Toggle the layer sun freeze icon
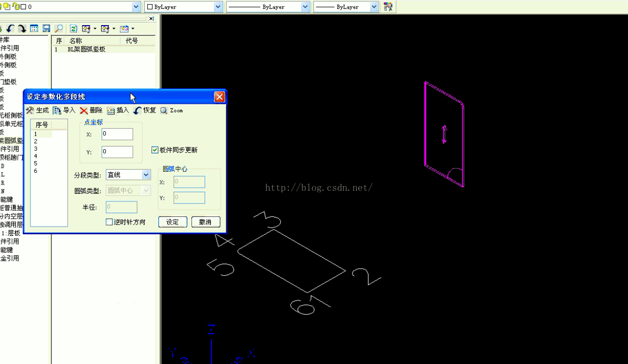 tap(7, 7)
